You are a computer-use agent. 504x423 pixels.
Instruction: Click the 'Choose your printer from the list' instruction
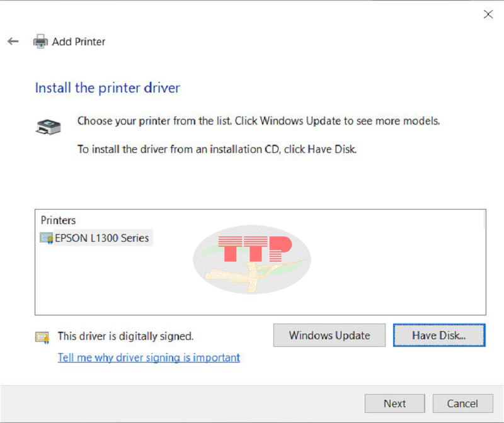click(258, 121)
